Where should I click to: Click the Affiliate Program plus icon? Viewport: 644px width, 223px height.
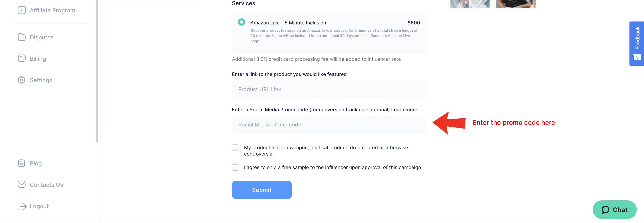pyautogui.click(x=22, y=10)
